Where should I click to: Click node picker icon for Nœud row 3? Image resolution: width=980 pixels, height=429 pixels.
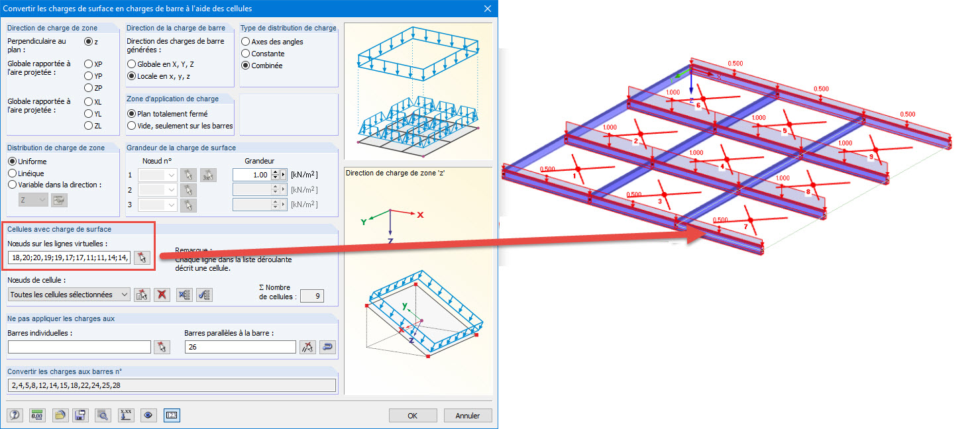tap(189, 205)
